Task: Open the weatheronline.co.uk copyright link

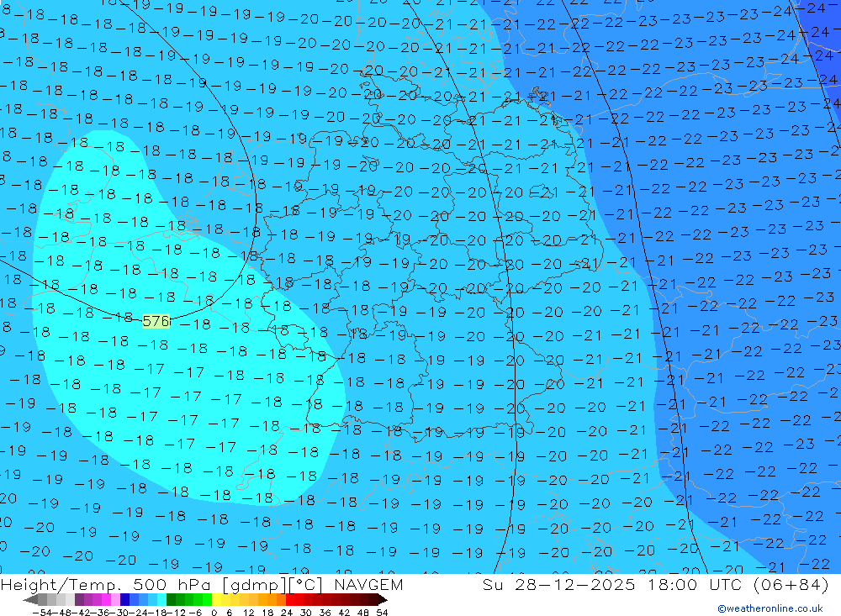Action: tap(770, 608)
